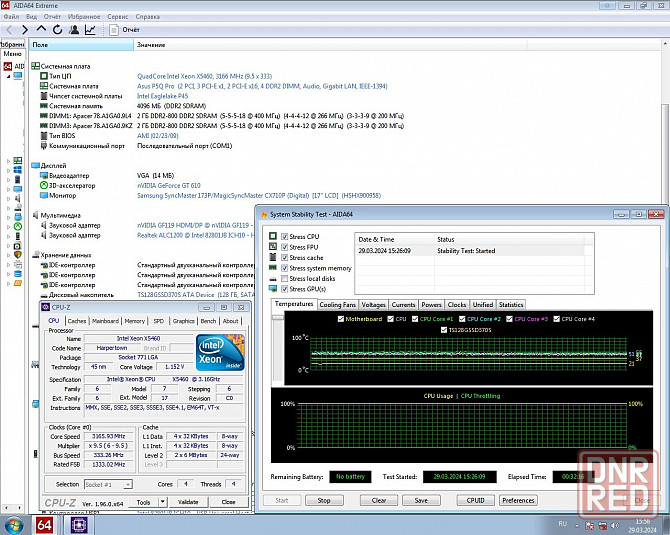670x535 pixels.
Task: Open the user icon in AIDA64 toolbar
Action: click(74, 29)
